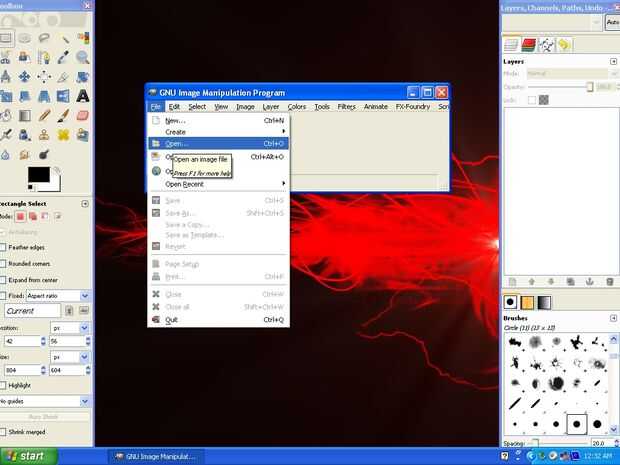Enable Feather edges checkbox

coord(3,248)
